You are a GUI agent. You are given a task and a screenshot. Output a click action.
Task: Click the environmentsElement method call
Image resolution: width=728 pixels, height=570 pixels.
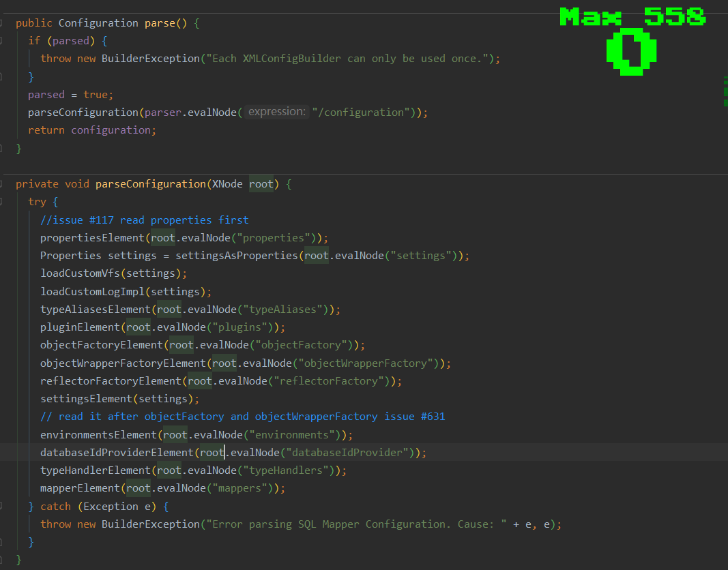pos(98,435)
